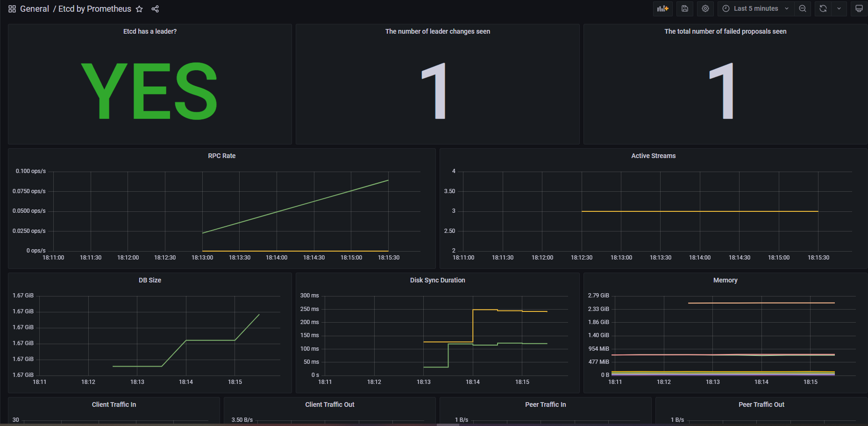Click the dashboards grid icon
The height and width of the screenshot is (426, 868).
(x=12, y=9)
